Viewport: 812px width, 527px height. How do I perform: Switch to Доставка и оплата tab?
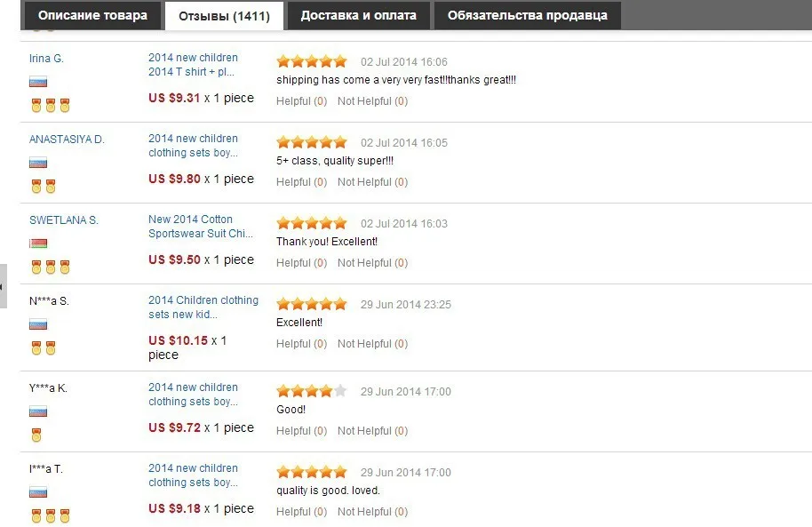[358, 15]
